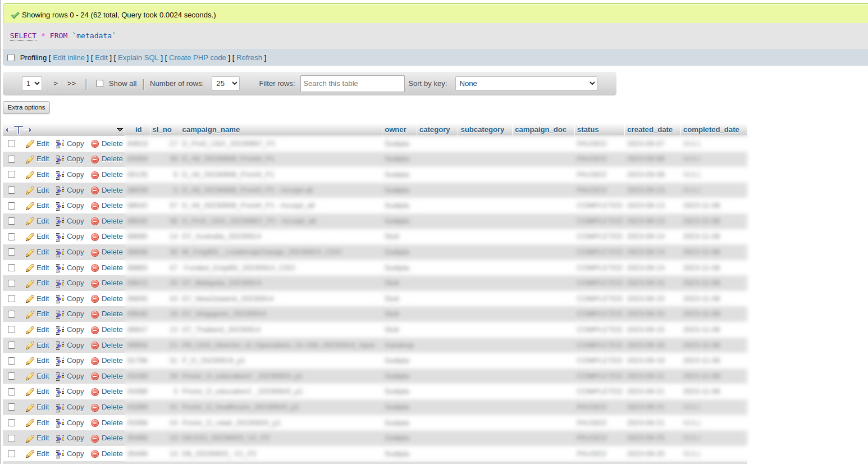Sort by the created_date column header
The height and width of the screenshot is (464, 868).
(x=650, y=130)
